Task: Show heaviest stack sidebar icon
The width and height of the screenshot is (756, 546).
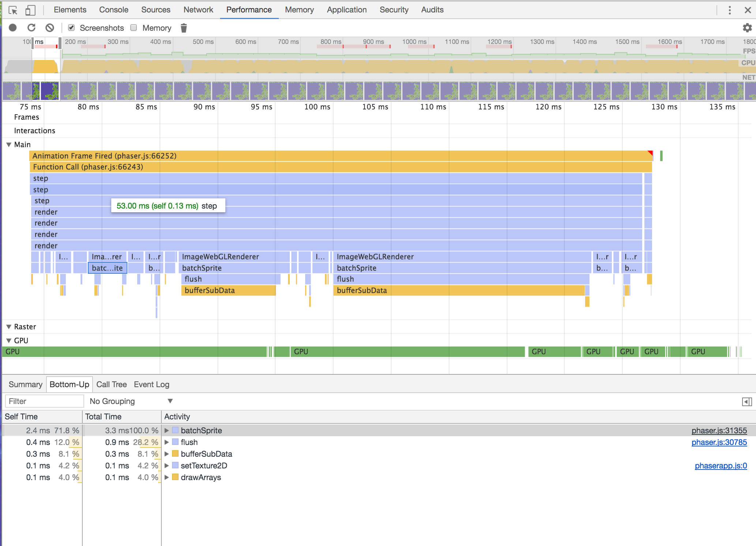Action: [x=747, y=402]
